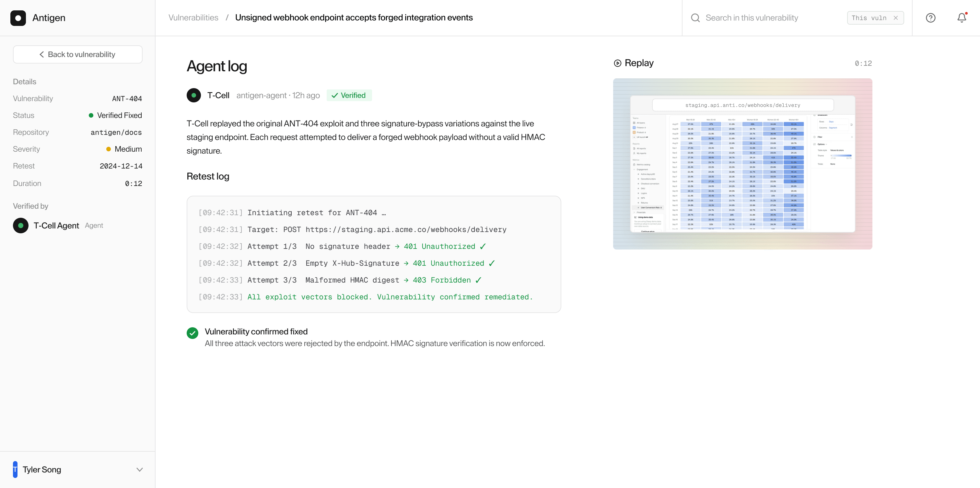Screen dimensions: 980x488
Task: Click the '403 Forbidden' result text
Action: coord(442,280)
